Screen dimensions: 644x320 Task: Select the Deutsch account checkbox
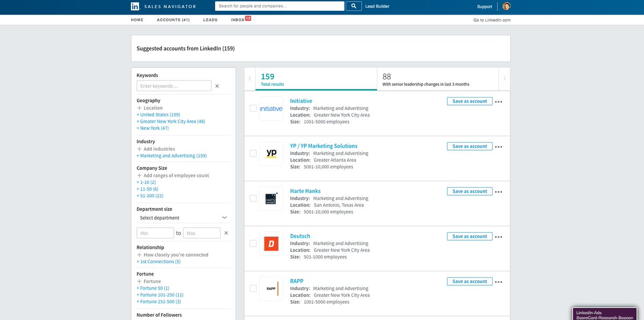pyautogui.click(x=253, y=243)
